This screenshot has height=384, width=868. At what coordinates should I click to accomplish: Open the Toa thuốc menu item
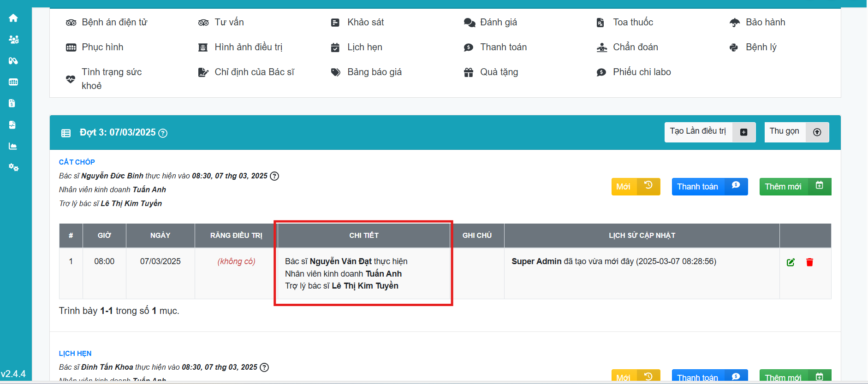pos(632,22)
